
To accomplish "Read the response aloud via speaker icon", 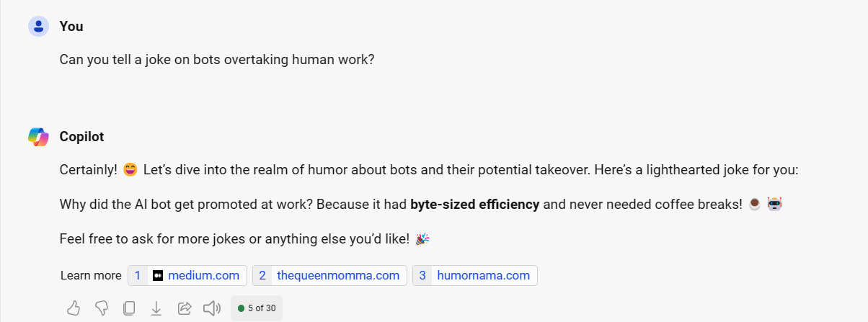I will click(x=211, y=308).
